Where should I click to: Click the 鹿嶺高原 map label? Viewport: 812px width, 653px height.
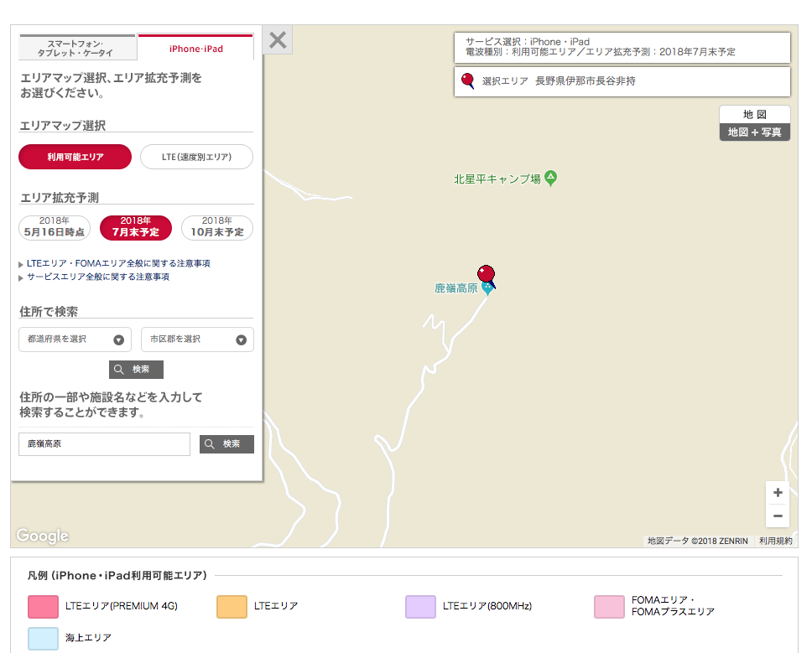tap(455, 288)
